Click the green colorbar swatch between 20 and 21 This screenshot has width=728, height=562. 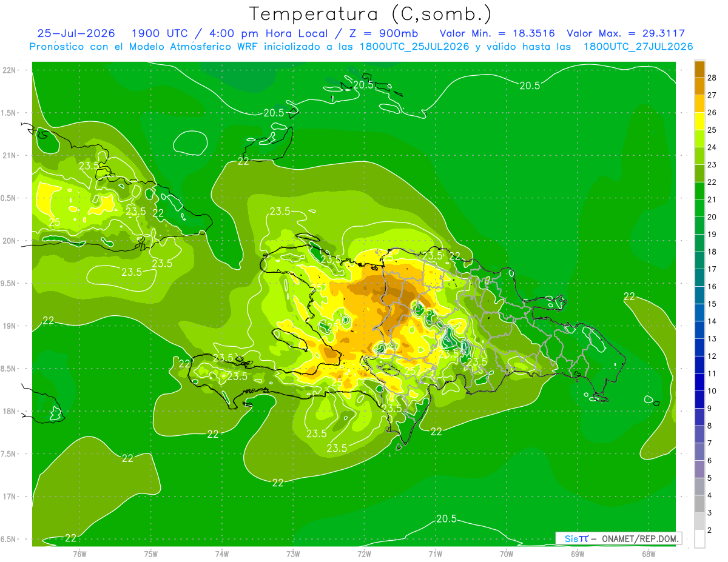tap(699, 208)
